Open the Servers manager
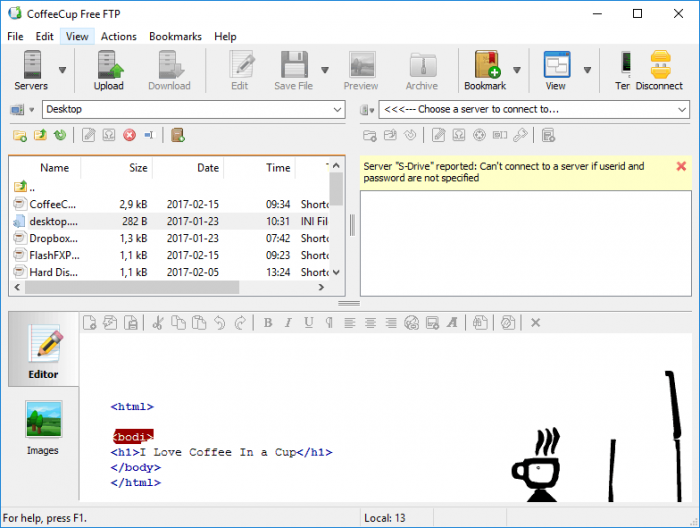This screenshot has width=700, height=528. pyautogui.click(x=31, y=70)
